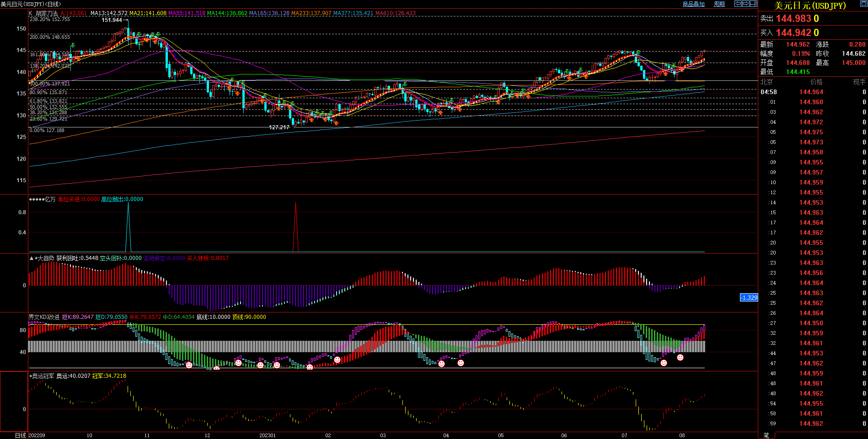
Task: Click the first smiley signal on KDJ
Action: pyautogui.click(x=189, y=365)
